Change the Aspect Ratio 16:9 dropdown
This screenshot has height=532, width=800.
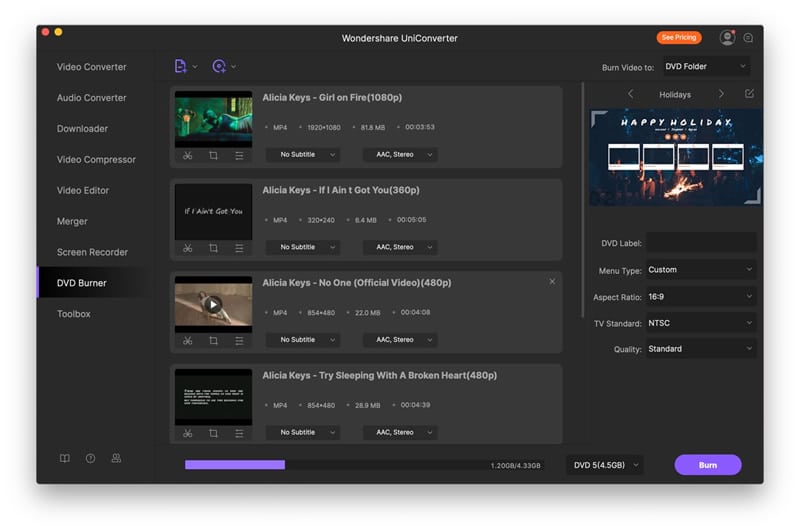(x=701, y=296)
